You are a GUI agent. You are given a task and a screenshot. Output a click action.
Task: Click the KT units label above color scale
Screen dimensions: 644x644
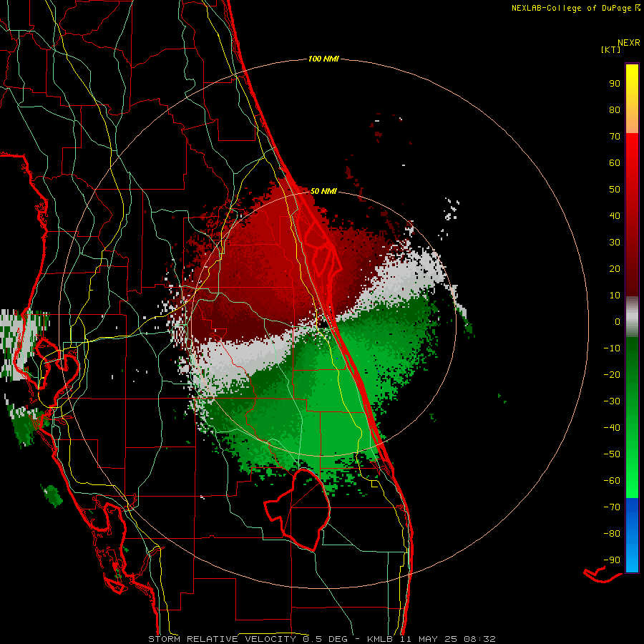click(611, 49)
